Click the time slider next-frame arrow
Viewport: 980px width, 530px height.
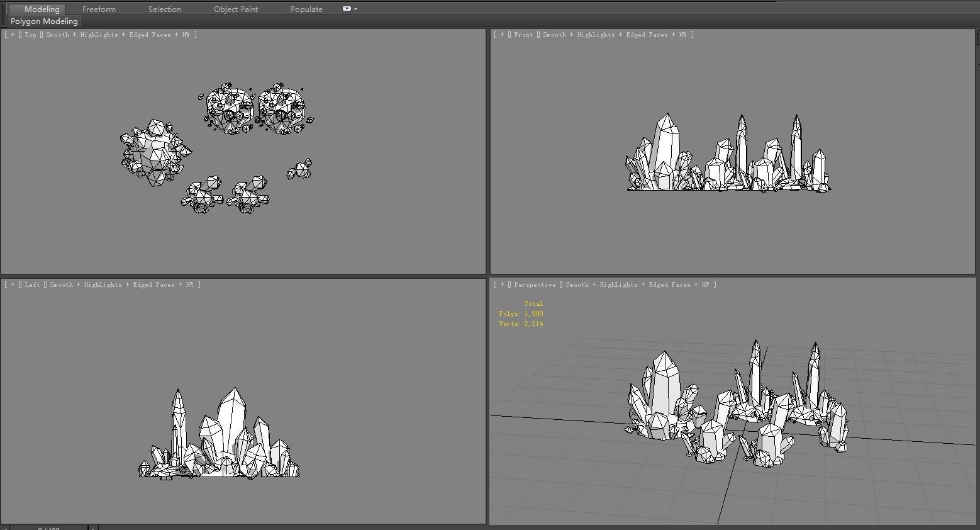coord(92,527)
